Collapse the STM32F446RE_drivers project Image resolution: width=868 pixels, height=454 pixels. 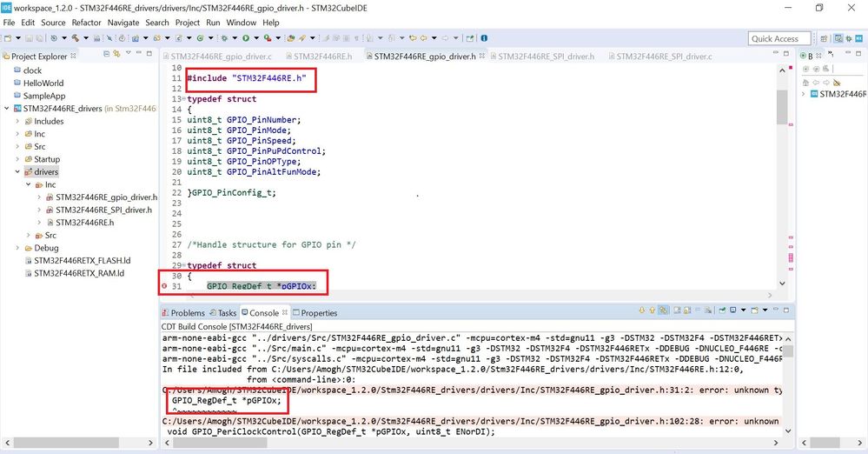7,108
